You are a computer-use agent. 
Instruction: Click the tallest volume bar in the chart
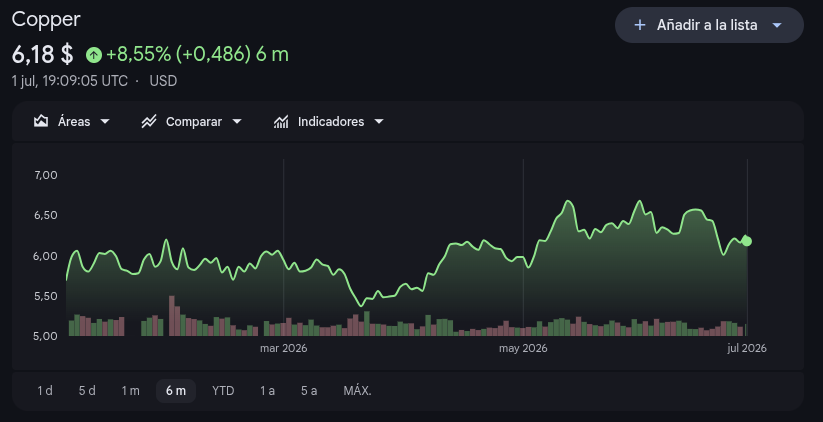[172, 315]
